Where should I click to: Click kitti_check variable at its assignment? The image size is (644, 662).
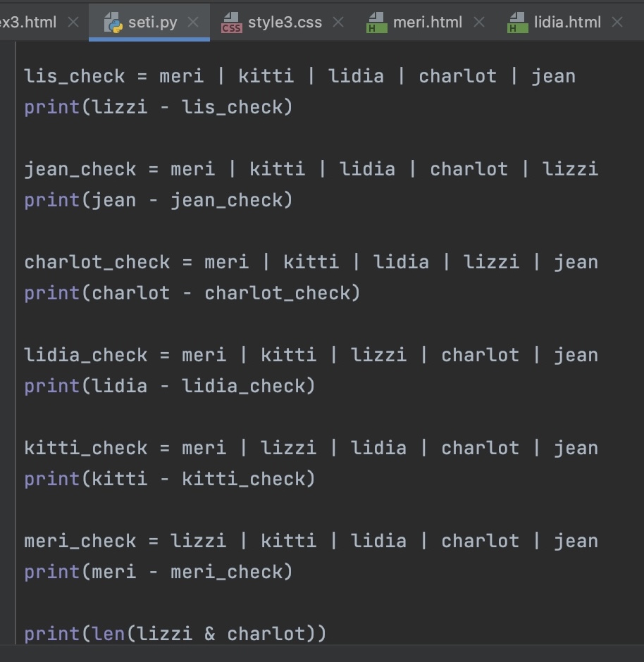(85, 448)
